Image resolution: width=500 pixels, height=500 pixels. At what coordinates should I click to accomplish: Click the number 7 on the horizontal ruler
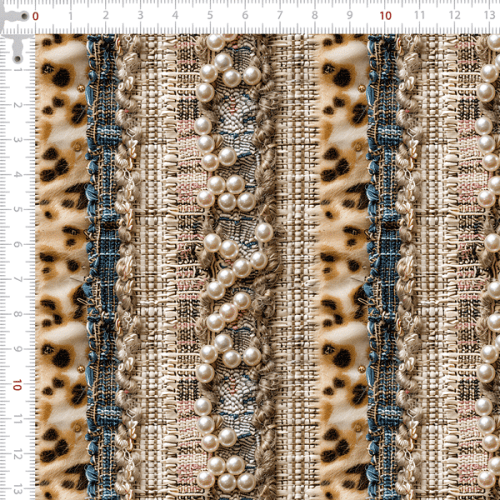[280, 15]
